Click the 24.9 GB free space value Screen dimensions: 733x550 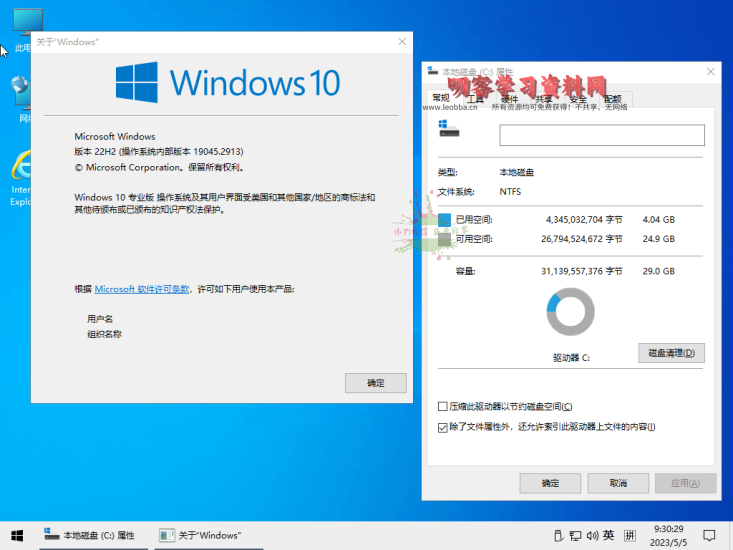tap(659, 239)
